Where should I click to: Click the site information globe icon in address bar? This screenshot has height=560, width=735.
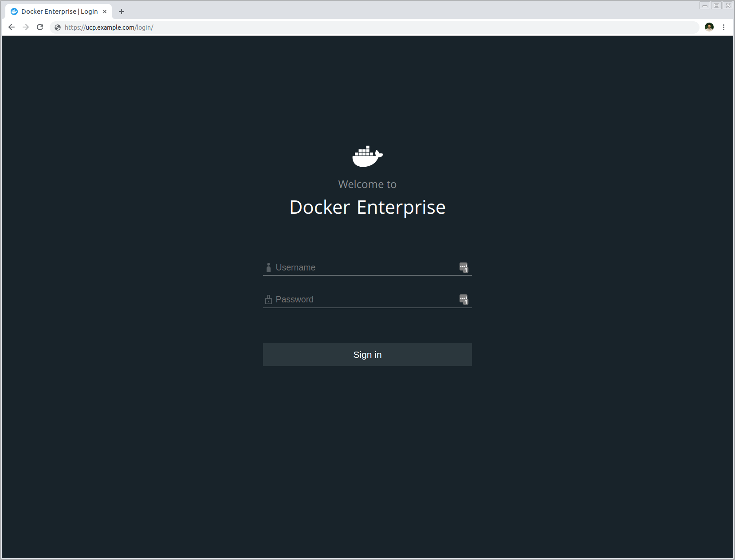[57, 27]
